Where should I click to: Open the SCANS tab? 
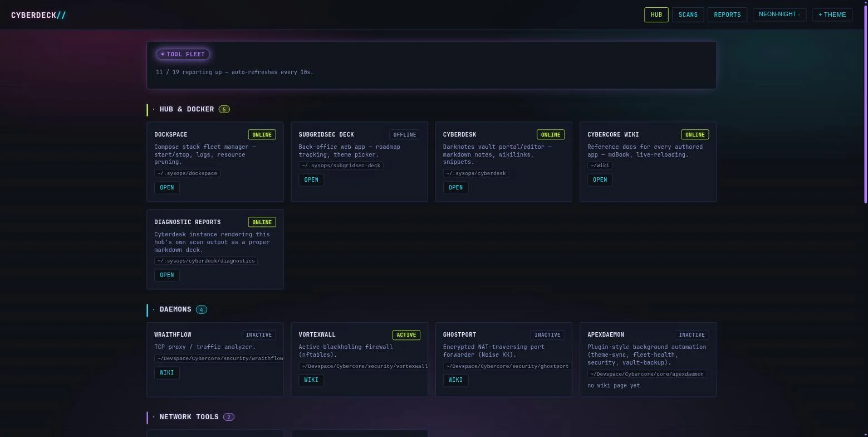(x=688, y=14)
